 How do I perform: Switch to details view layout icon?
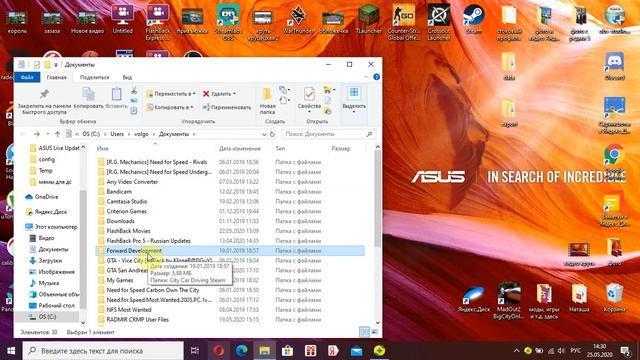pyautogui.click(x=364, y=332)
